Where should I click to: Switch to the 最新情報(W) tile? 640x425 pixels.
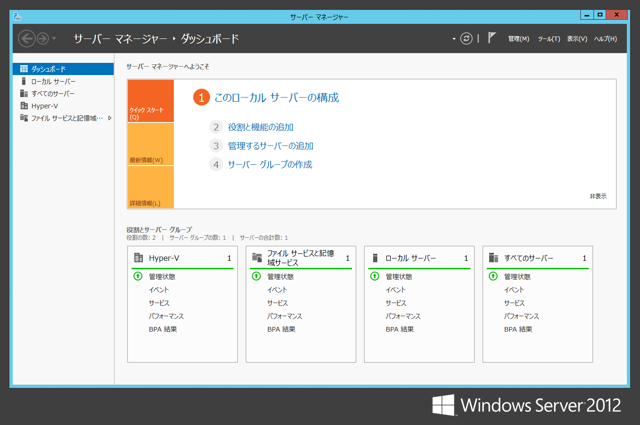pyautogui.click(x=151, y=144)
